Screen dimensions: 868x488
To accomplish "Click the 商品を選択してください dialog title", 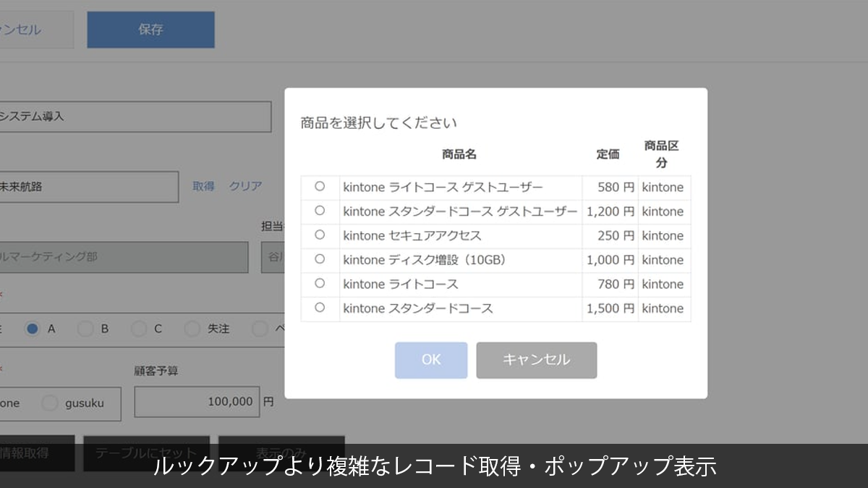I will click(379, 123).
